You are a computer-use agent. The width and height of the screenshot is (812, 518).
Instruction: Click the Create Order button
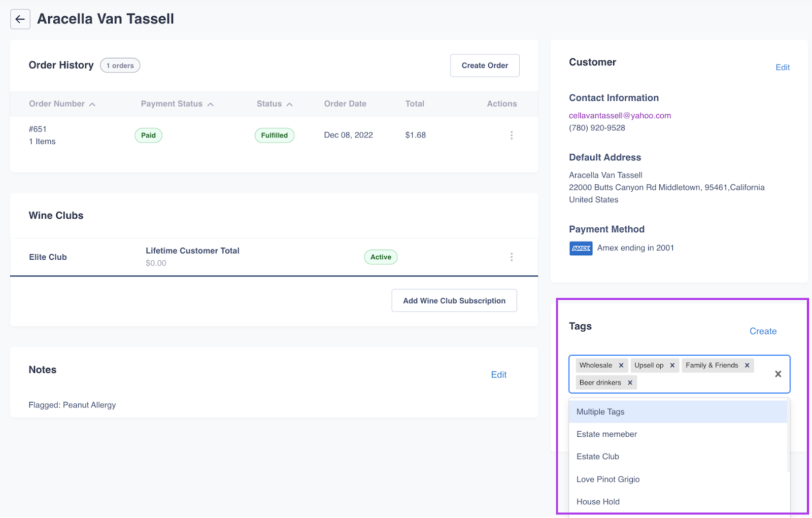[x=485, y=65]
